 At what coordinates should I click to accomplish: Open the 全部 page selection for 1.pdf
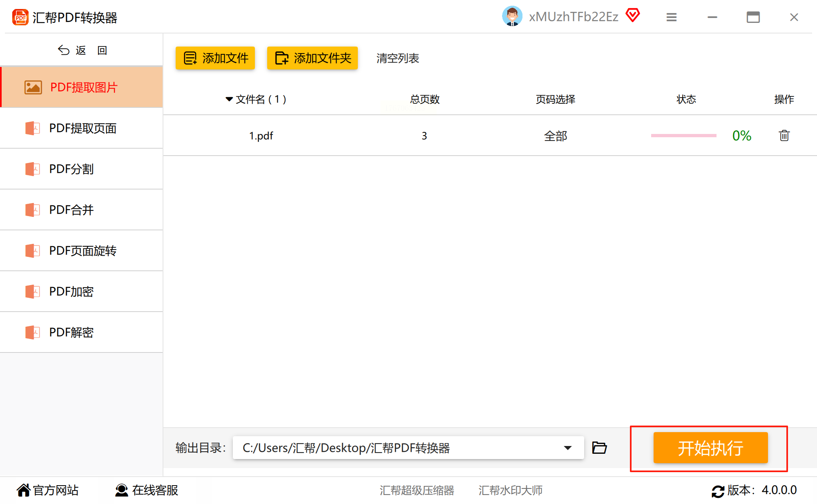coord(555,136)
